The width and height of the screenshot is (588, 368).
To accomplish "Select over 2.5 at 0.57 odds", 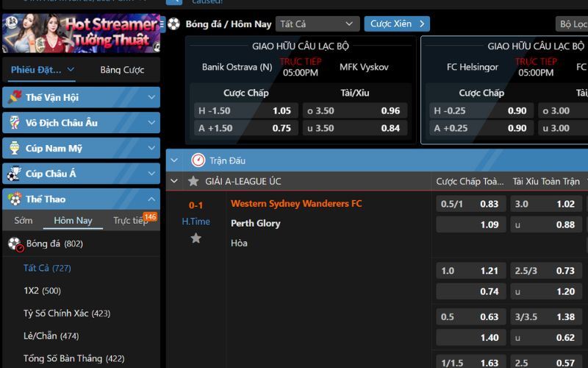I will click(546, 362).
